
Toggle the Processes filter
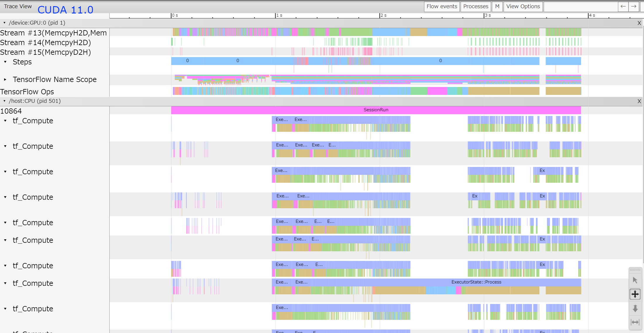[x=476, y=6]
